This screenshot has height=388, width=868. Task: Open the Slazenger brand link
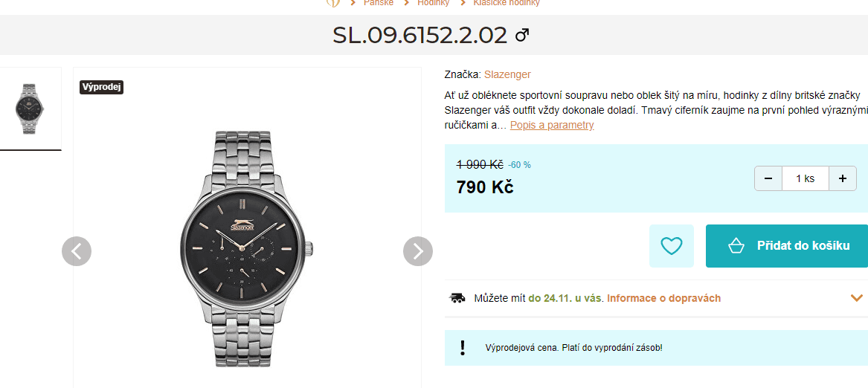507,74
